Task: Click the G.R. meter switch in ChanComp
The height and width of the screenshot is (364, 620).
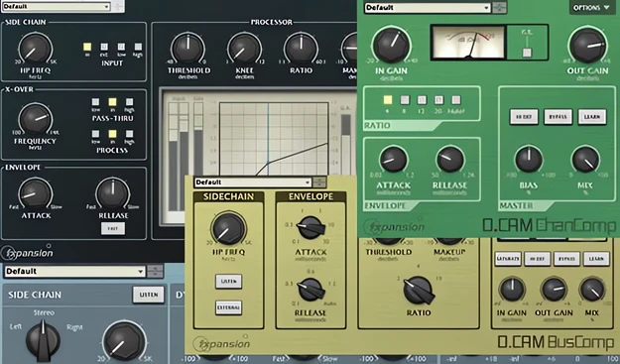Action: (x=527, y=53)
